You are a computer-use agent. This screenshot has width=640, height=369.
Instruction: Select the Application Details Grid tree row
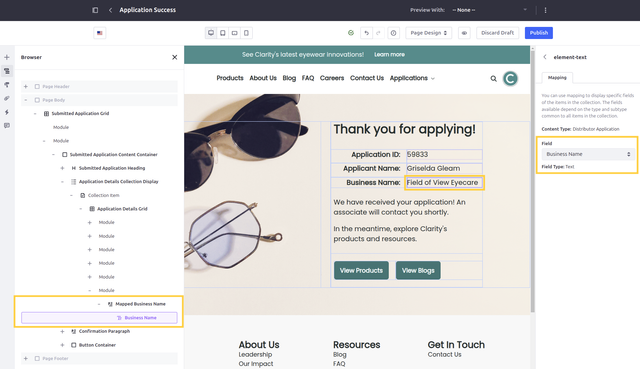122,209
